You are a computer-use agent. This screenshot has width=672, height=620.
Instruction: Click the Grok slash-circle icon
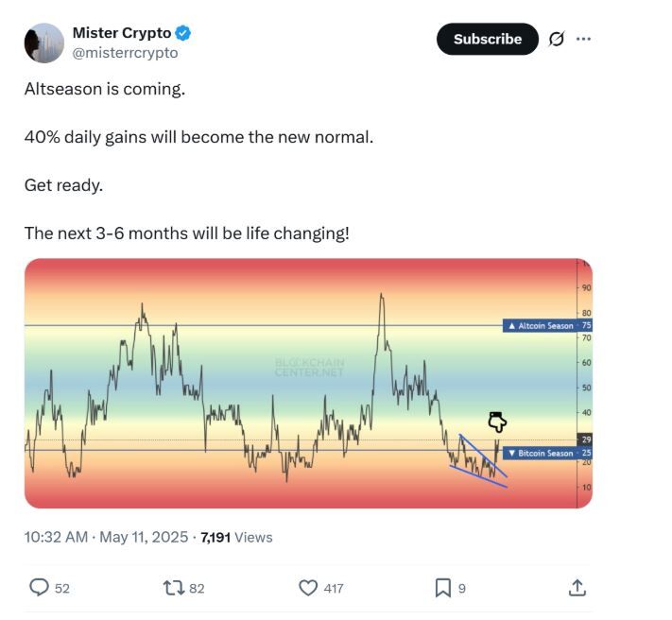coord(557,39)
